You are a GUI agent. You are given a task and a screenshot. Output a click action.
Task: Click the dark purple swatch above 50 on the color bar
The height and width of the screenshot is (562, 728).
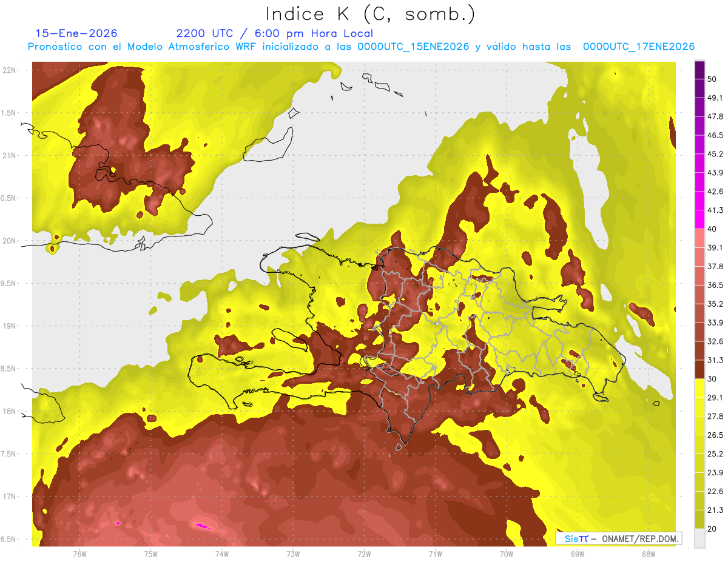pos(699,70)
